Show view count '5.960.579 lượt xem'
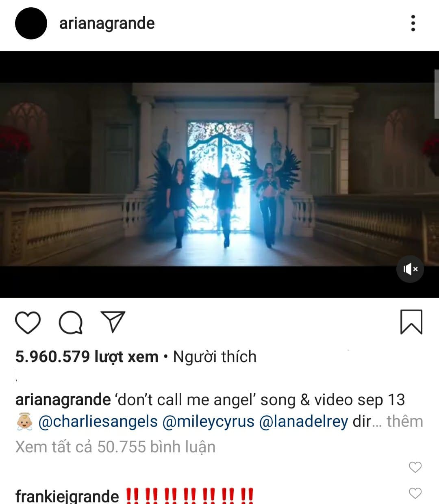Viewport: 439px width, 504px height. (87, 356)
